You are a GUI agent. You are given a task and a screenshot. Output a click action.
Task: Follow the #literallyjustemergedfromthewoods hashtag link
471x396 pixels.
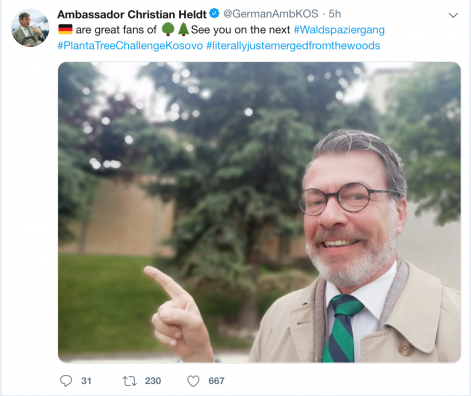pyautogui.click(x=293, y=45)
